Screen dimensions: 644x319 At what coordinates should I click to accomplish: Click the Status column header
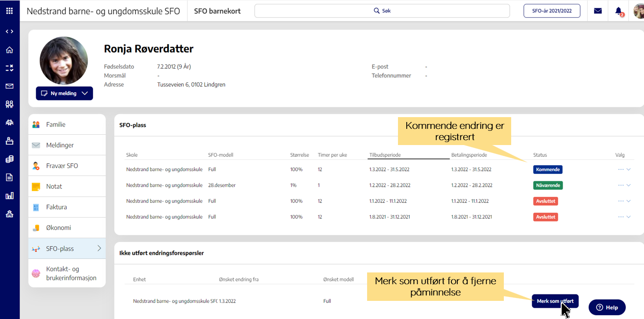tap(540, 155)
